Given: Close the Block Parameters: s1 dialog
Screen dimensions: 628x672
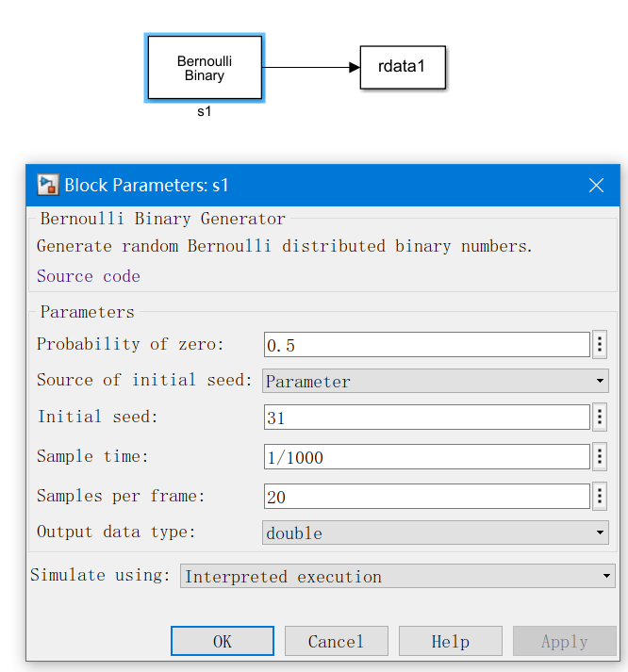Looking at the screenshot, I should tap(596, 186).
